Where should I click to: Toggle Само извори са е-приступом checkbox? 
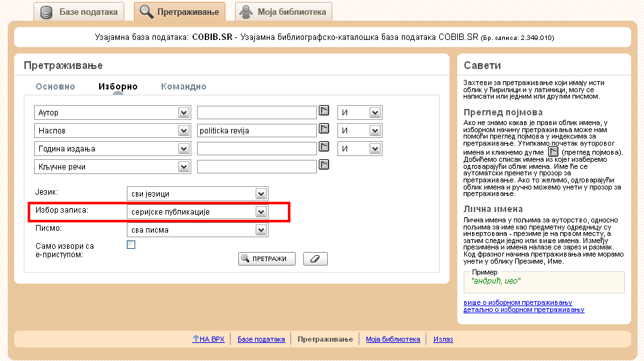click(131, 244)
